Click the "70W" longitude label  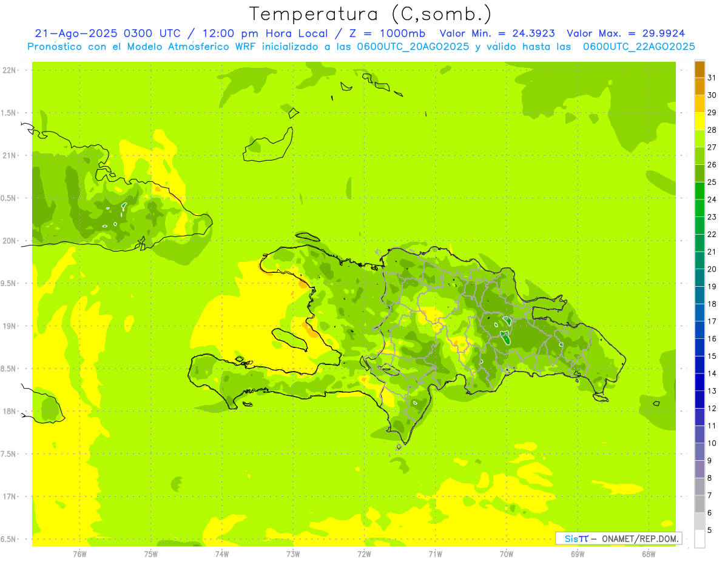[507, 554]
